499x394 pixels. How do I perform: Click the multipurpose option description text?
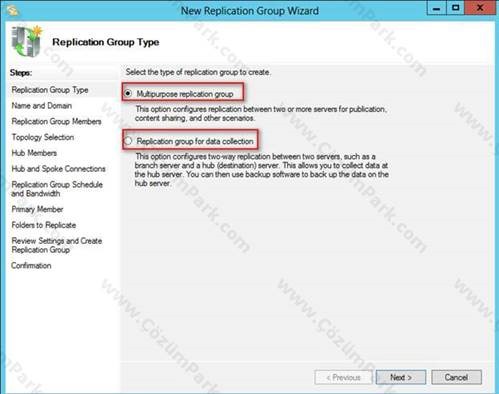tap(261, 113)
